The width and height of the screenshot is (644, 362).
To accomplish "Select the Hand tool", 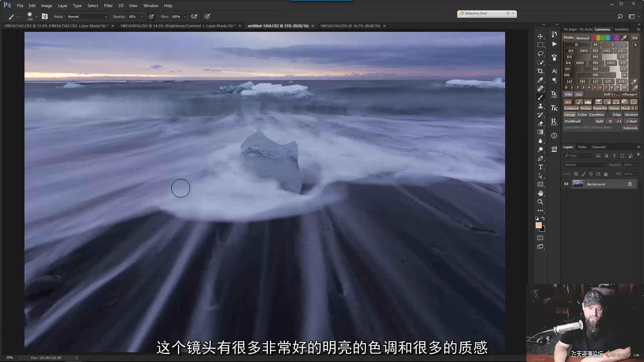I will pyautogui.click(x=540, y=193).
